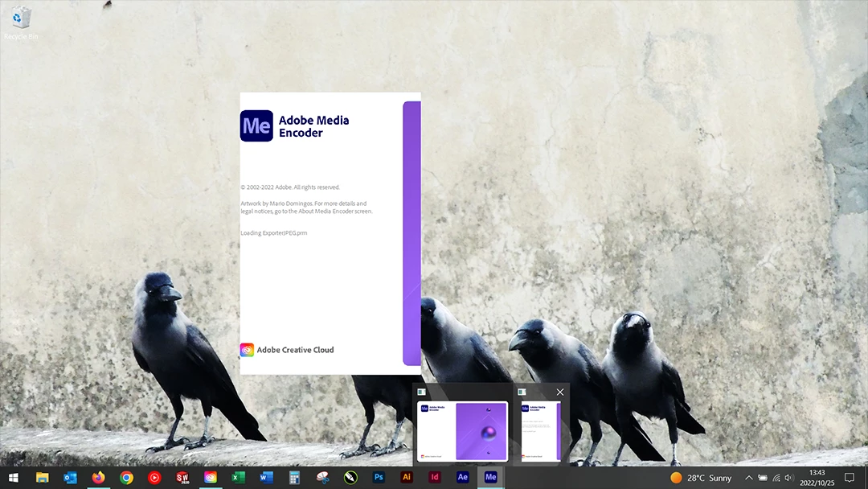
Task: Open the Windows Start menu
Action: pos(14,478)
